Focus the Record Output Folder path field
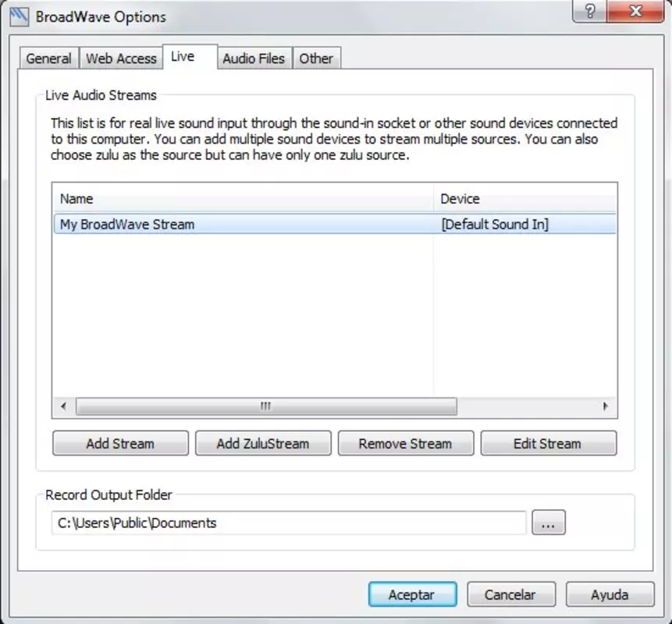The width and height of the screenshot is (672, 624). (289, 523)
